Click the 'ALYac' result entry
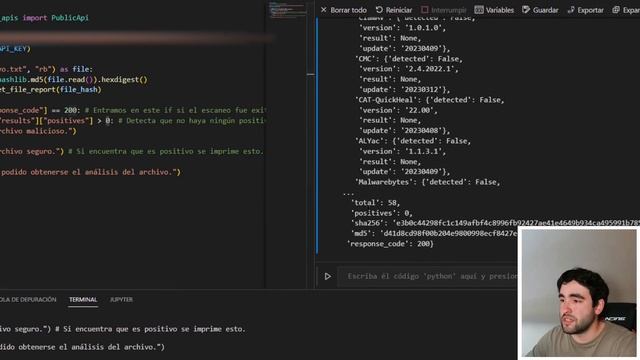The image size is (640, 360). (413, 141)
